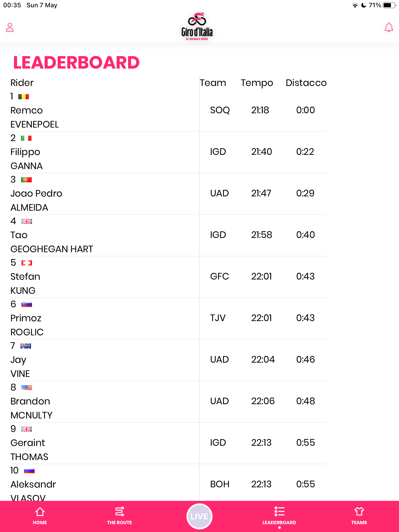Open the user profile icon
This screenshot has height=532, width=399.
coord(10,27)
